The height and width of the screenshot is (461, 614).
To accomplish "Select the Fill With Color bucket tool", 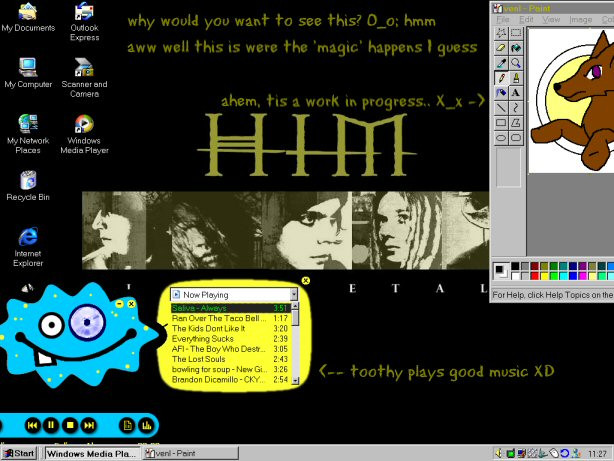I will pyautogui.click(x=516, y=47).
